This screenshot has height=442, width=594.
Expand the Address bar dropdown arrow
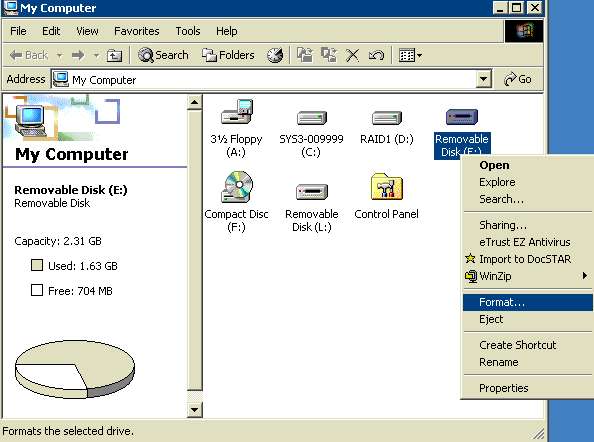pyautogui.click(x=483, y=79)
